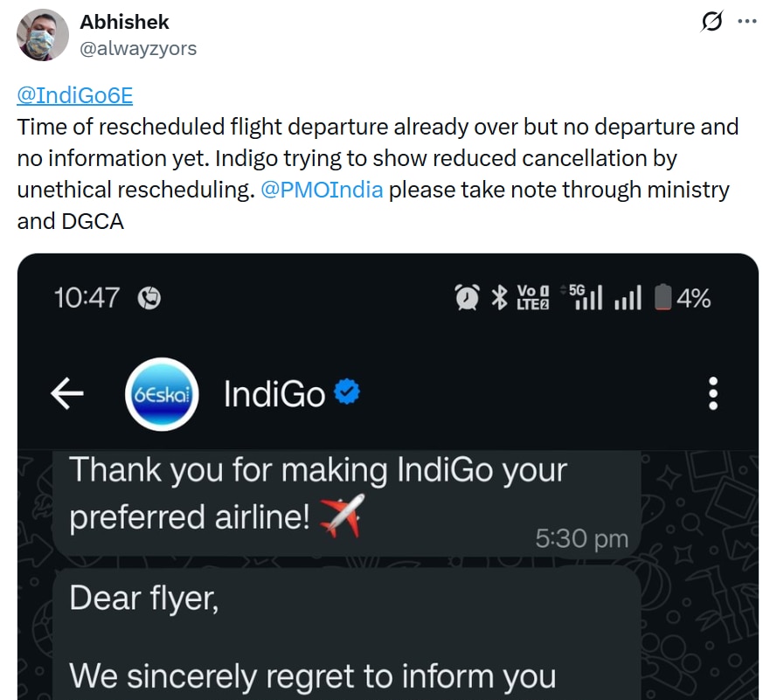Click the battery icon showing 4%
Screen dimensions: 763x700
click(663, 298)
